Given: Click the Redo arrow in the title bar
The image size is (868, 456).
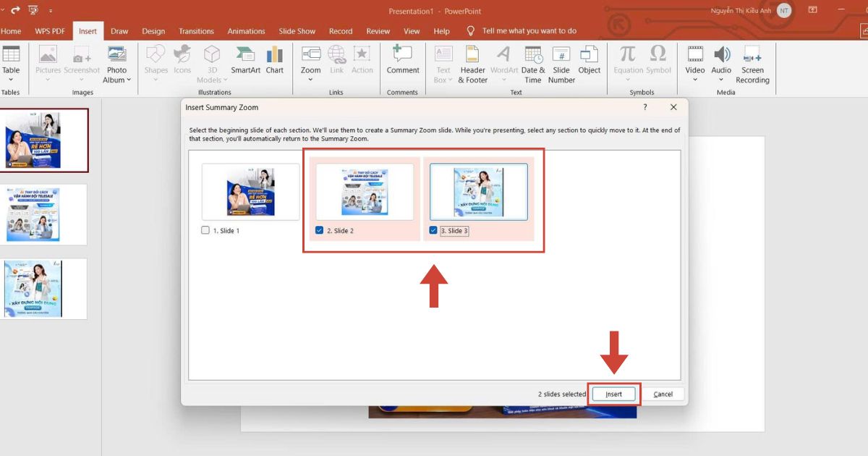Looking at the screenshot, I should point(15,10).
